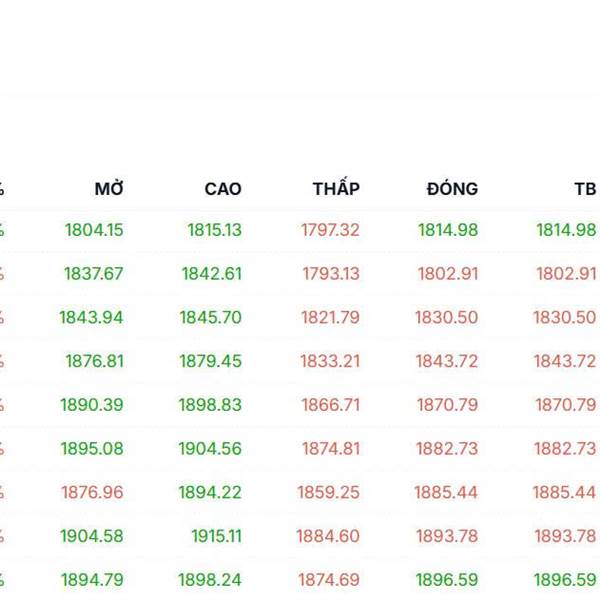This screenshot has height=600, width=600.
Task: Select the high value 1845.70
Action: [210, 317]
